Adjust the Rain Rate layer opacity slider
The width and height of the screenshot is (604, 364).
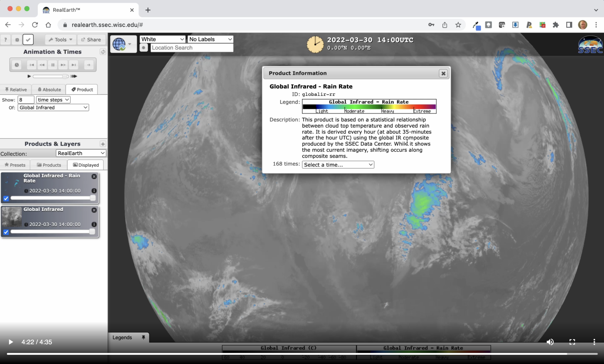tap(93, 198)
